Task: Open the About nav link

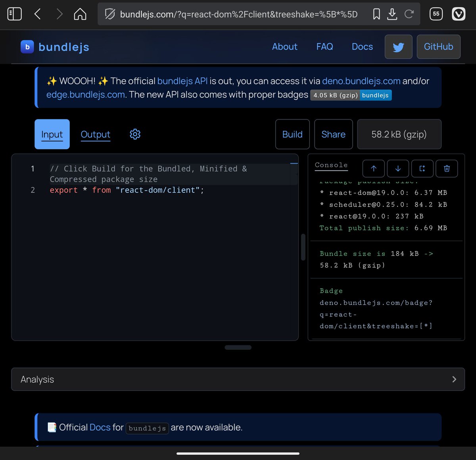Action: click(x=284, y=47)
